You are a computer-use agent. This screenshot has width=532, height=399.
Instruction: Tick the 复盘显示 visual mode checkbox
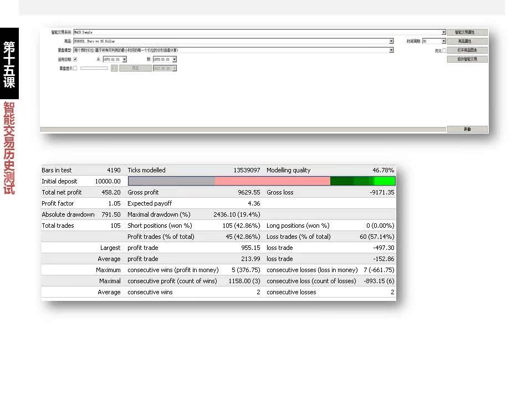tap(75, 68)
